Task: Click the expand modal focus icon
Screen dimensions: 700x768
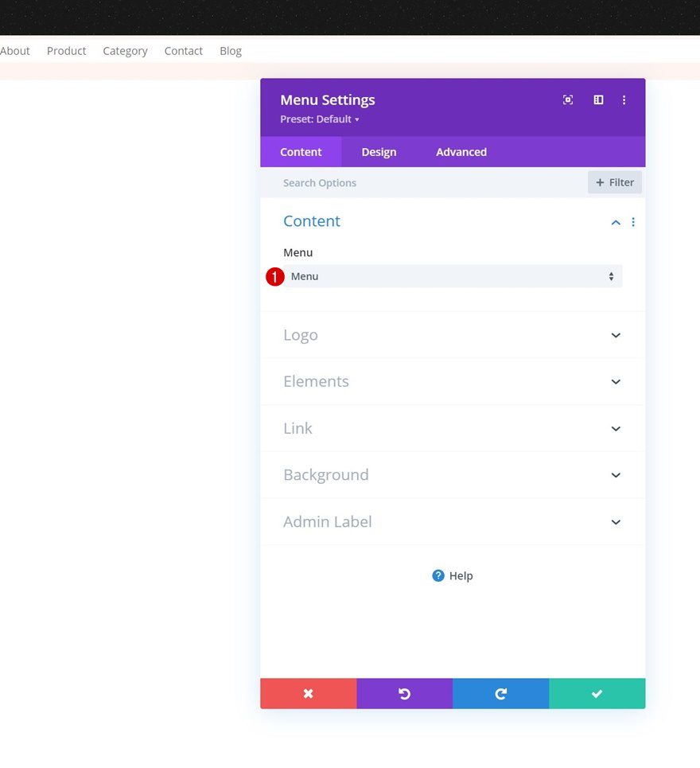Action: point(567,99)
